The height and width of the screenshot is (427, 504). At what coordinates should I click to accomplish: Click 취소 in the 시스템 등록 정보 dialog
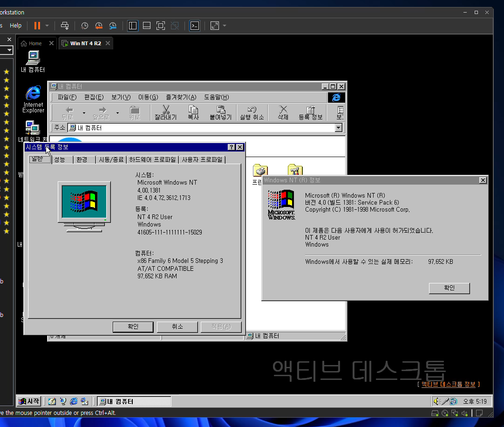(x=177, y=327)
